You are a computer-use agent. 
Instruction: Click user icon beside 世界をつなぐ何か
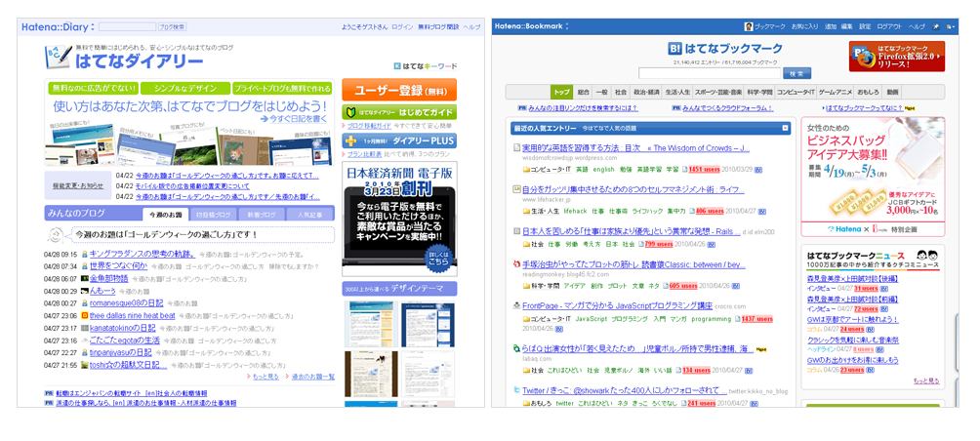tap(84, 266)
